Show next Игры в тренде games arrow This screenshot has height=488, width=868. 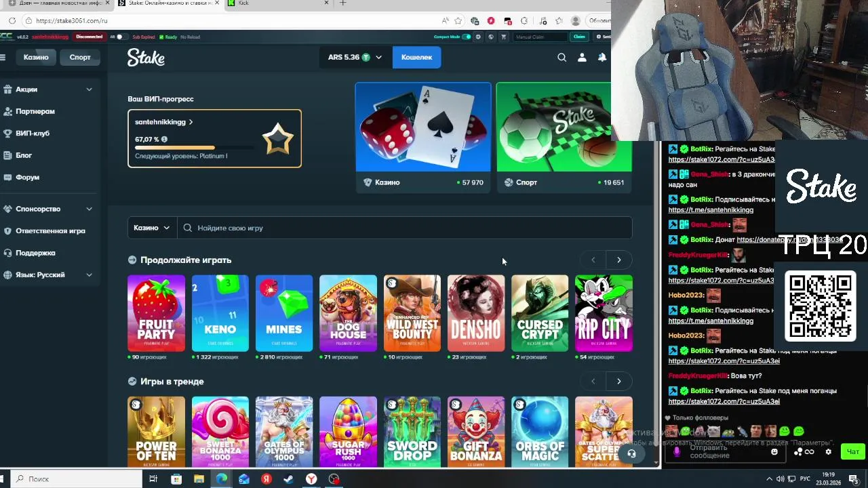[x=618, y=381]
